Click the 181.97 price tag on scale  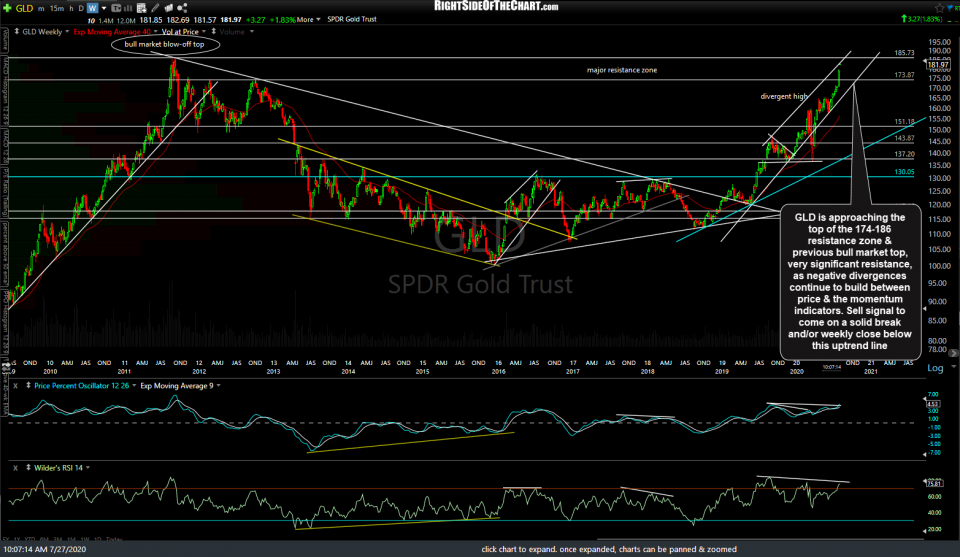938,64
